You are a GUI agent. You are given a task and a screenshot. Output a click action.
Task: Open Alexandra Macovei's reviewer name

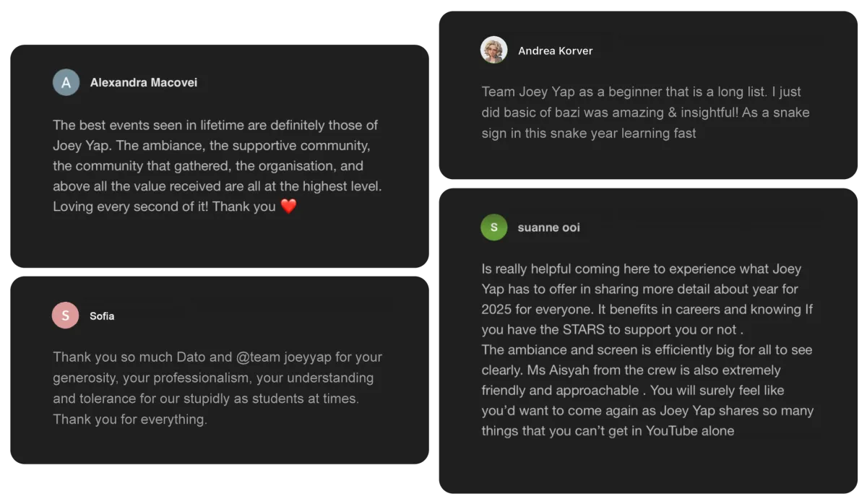[x=144, y=82]
